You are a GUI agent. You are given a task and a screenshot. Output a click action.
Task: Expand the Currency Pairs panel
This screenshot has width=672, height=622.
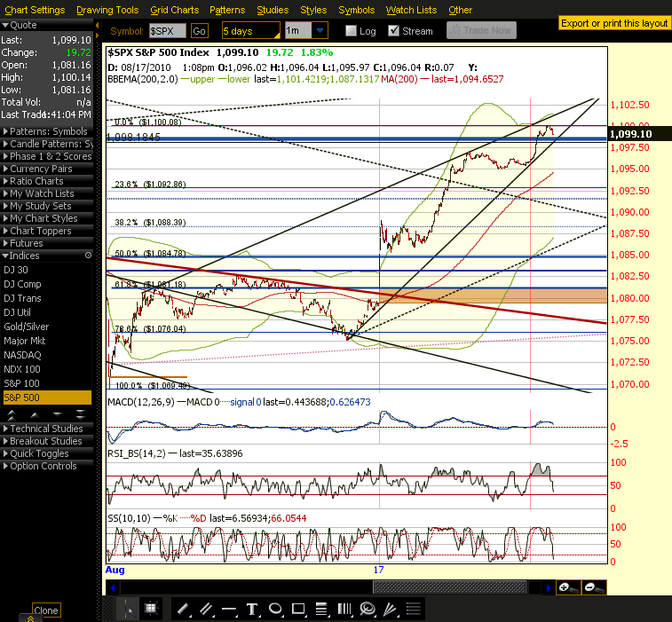[46, 169]
